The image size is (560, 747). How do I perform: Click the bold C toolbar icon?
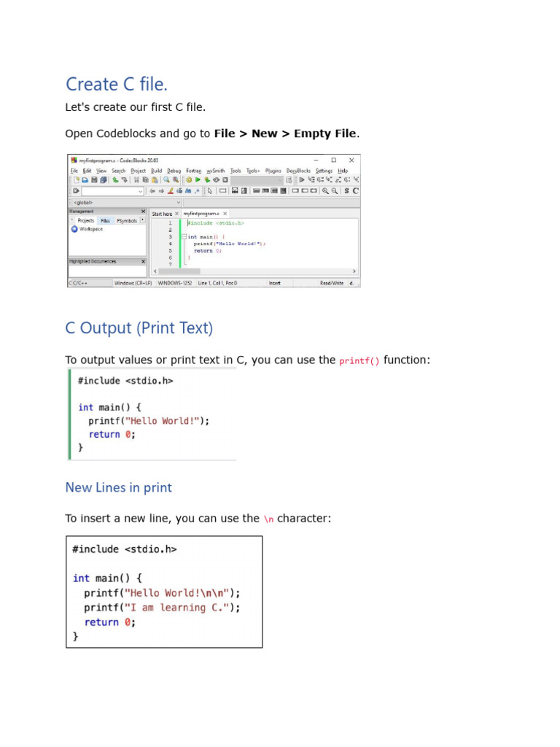pos(355,191)
